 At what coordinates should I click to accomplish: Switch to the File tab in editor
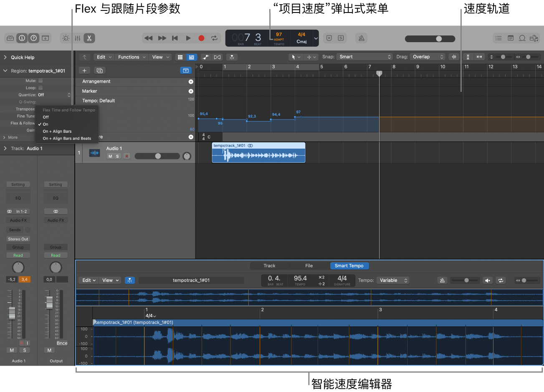[309, 266]
